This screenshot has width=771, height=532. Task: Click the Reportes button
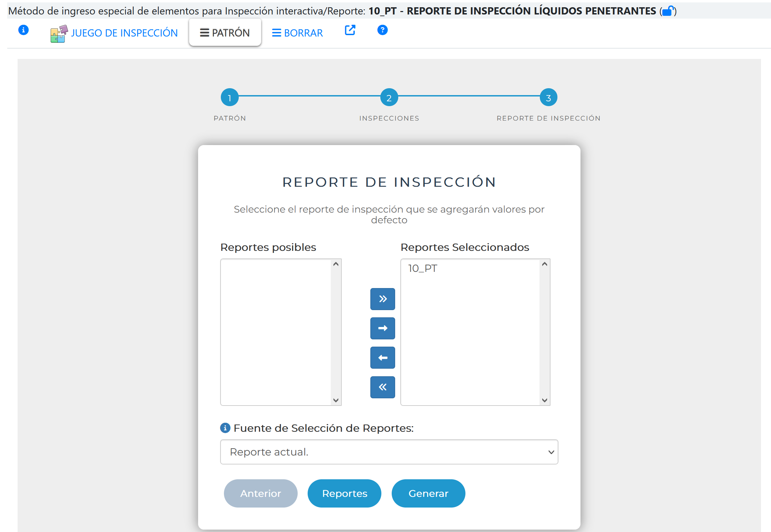pyautogui.click(x=345, y=493)
